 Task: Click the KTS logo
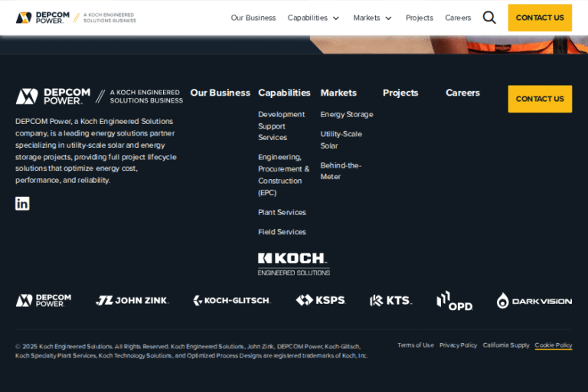click(x=390, y=300)
